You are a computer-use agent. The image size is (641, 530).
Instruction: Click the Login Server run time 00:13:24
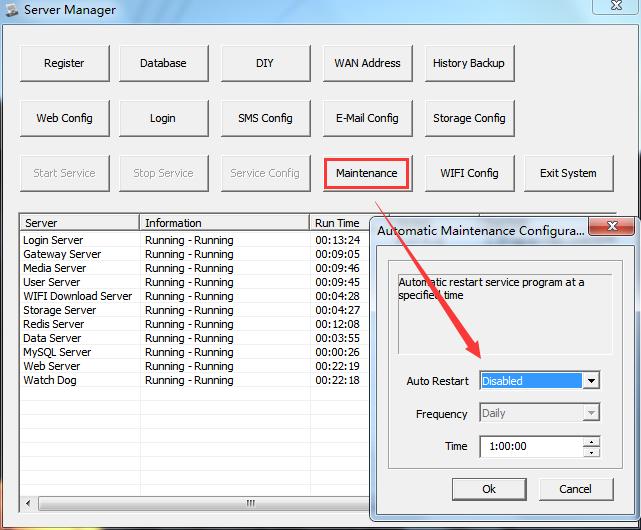(338, 240)
